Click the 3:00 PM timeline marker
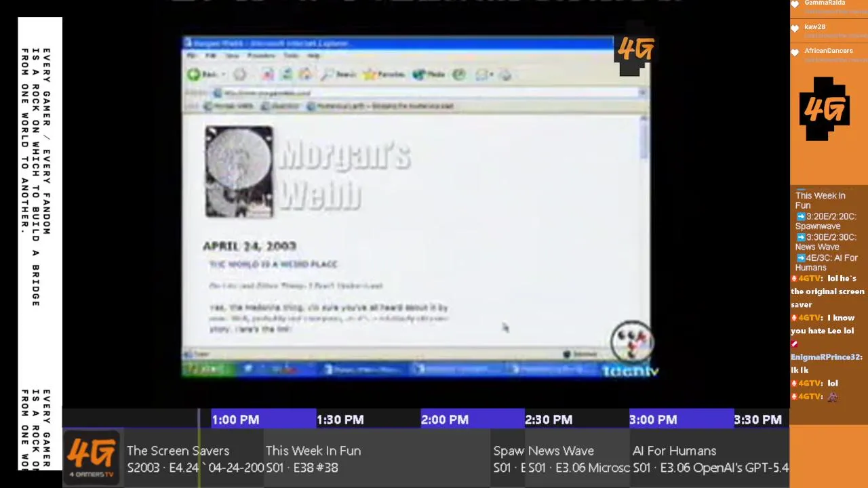868x488 pixels. [x=653, y=420]
